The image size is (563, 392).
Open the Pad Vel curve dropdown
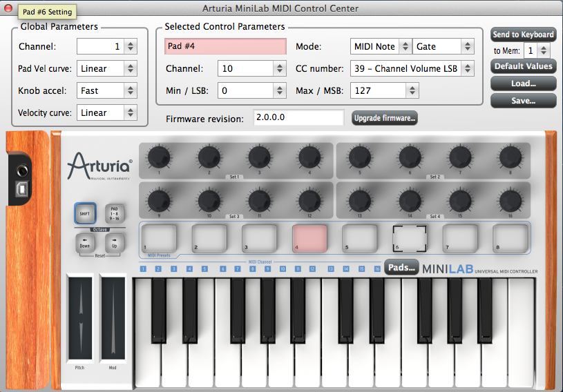coord(107,68)
